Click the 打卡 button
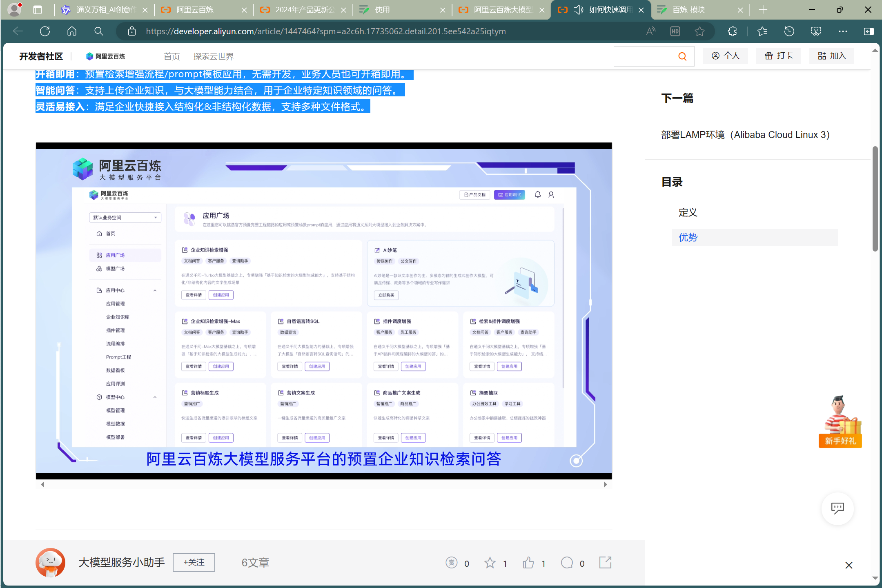This screenshot has height=588, width=882. (778, 56)
